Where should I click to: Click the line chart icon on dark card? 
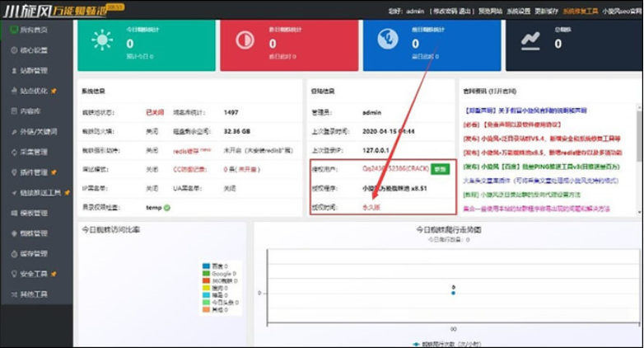tap(530, 40)
